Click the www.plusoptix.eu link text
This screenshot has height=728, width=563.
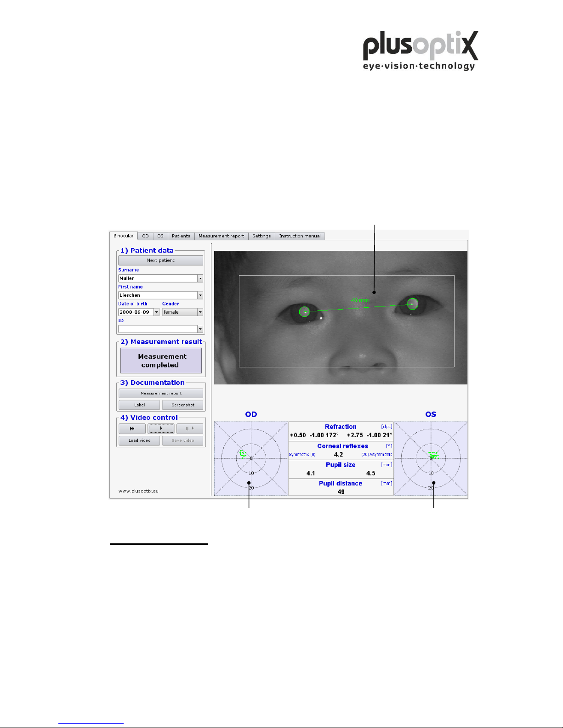pyautogui.click(x=138, y=491)
